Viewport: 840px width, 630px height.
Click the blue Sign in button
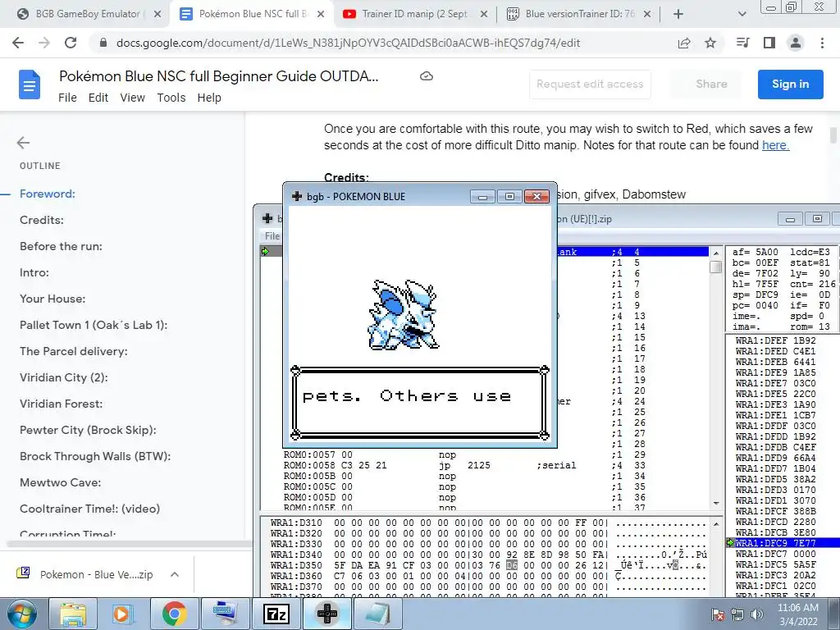(790, 84)
